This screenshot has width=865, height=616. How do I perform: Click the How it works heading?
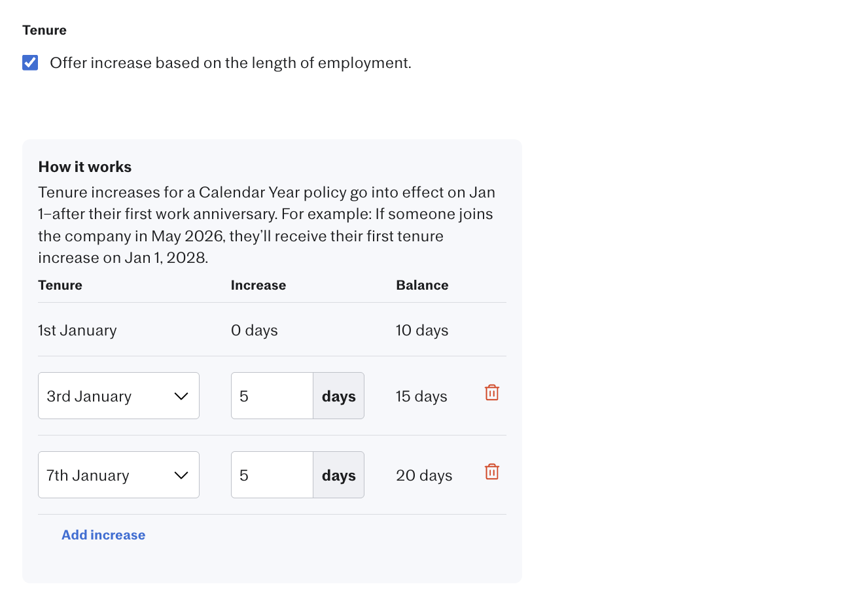tap(85, 167)
